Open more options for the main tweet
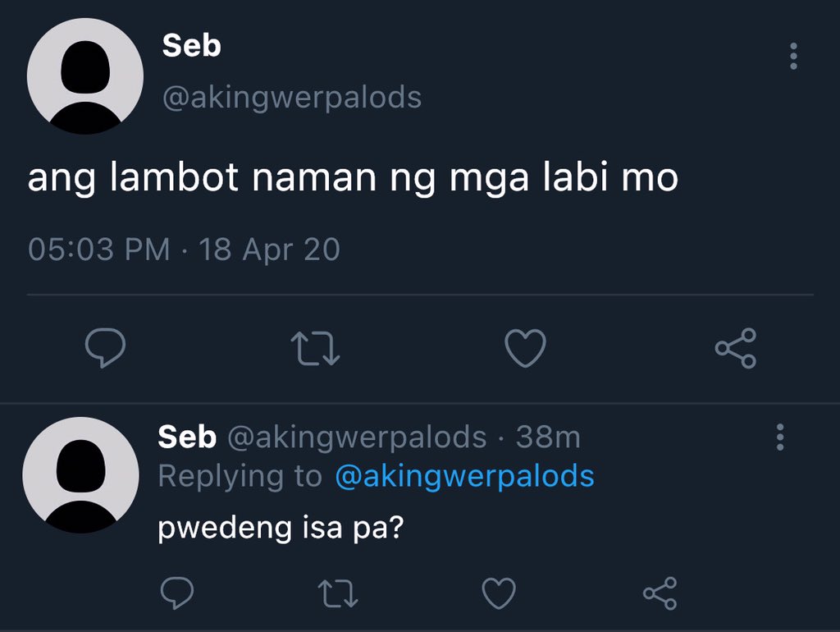 pyautogui.click(x=793, y=56)
